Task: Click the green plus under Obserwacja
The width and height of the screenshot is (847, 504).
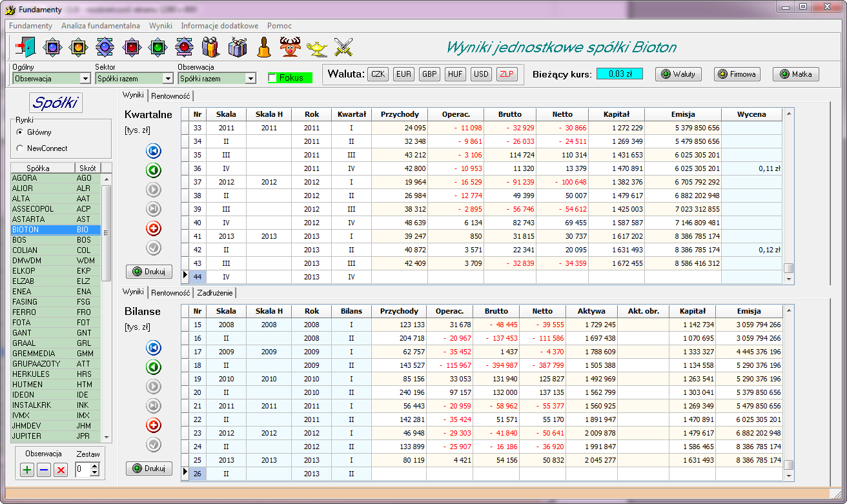Action: 27,470
